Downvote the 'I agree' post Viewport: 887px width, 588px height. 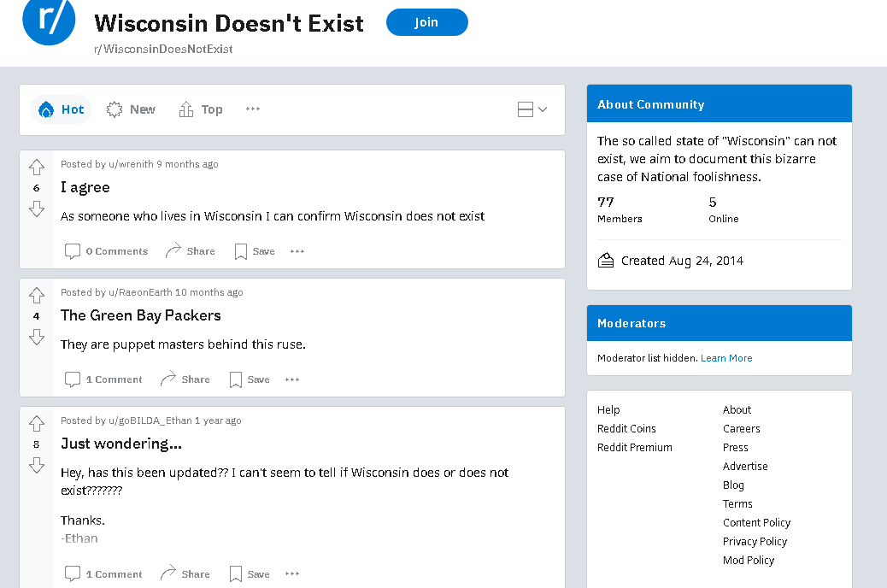point(37,209)
